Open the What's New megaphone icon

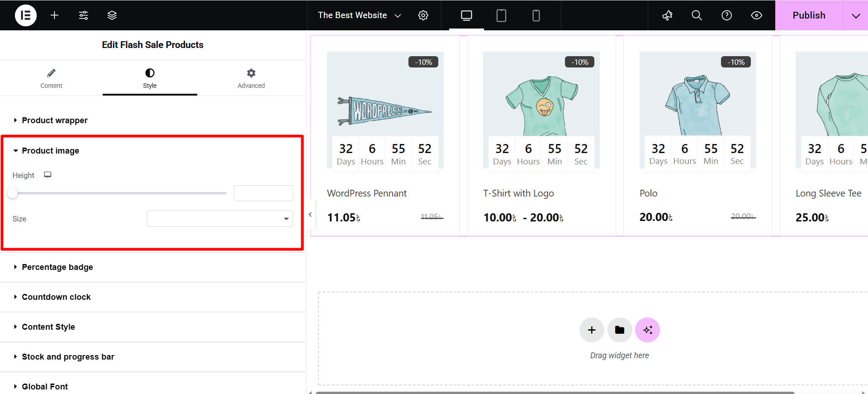(x=667, y=15)
